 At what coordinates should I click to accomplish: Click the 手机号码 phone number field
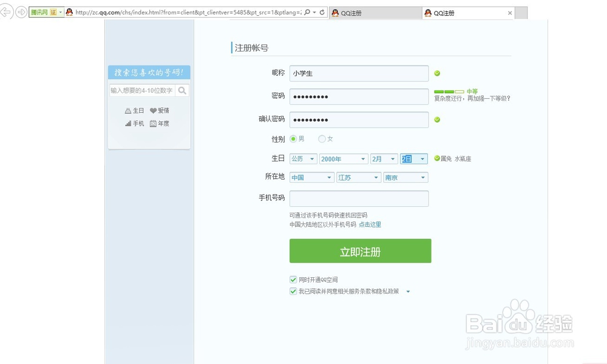[x=359, y=199]
